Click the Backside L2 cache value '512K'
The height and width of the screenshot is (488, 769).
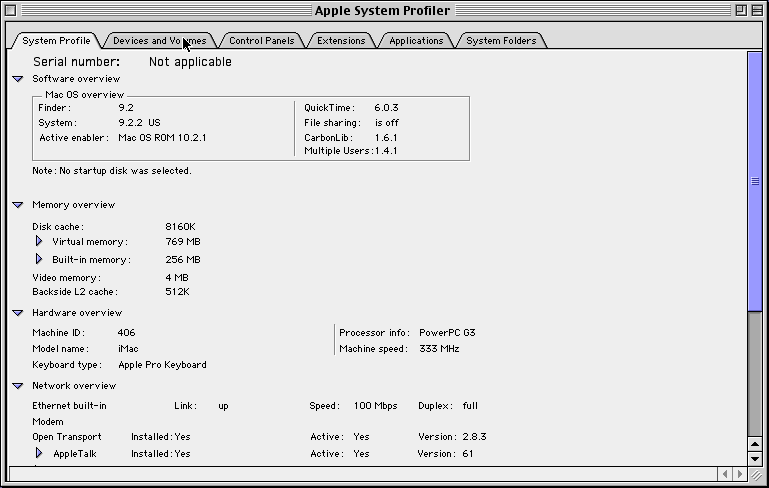[178, 292]
